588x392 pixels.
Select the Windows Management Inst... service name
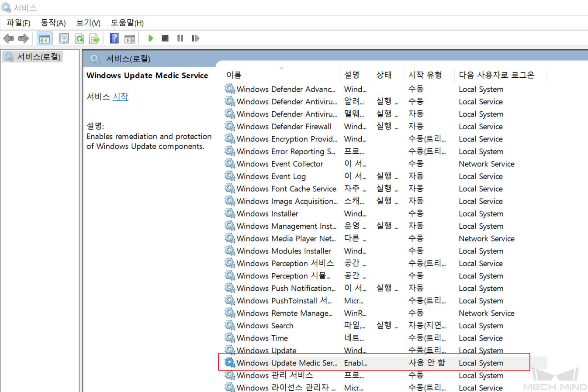[287, 226]
